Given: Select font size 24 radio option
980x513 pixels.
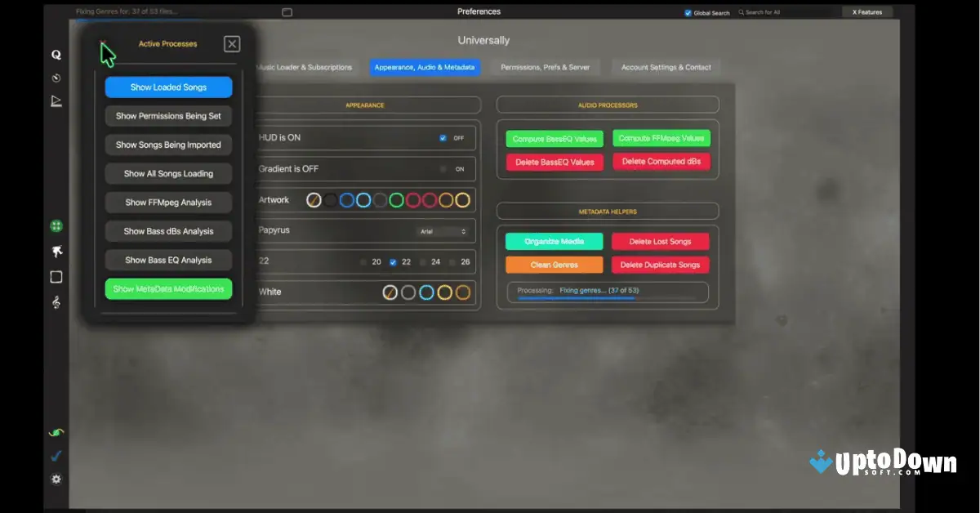Looking at the screenshot, I should point(422,261).
